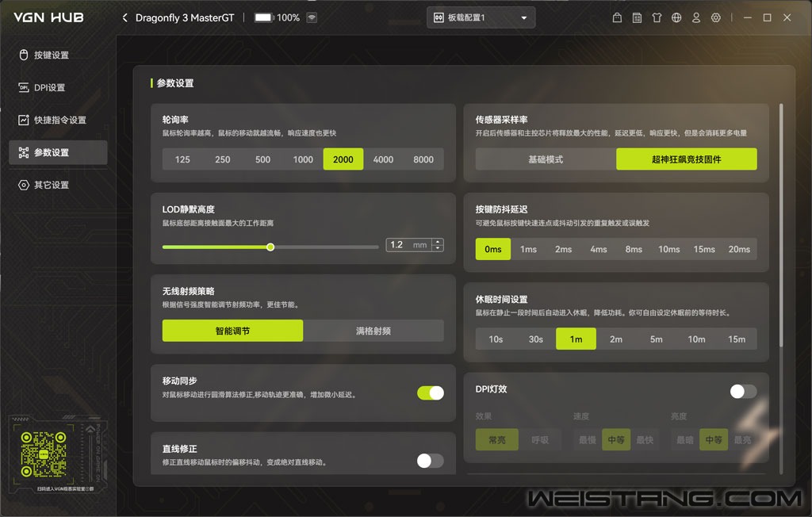Set polling rate to 250
The width and height of the screenshot is (812, 517).
pos(223,159)
